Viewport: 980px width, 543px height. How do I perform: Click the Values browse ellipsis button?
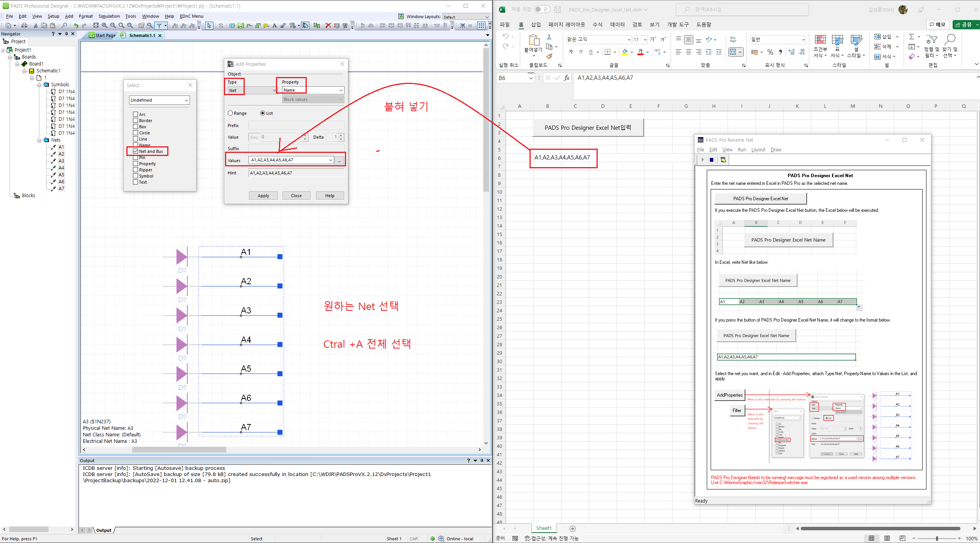(339, 160)
